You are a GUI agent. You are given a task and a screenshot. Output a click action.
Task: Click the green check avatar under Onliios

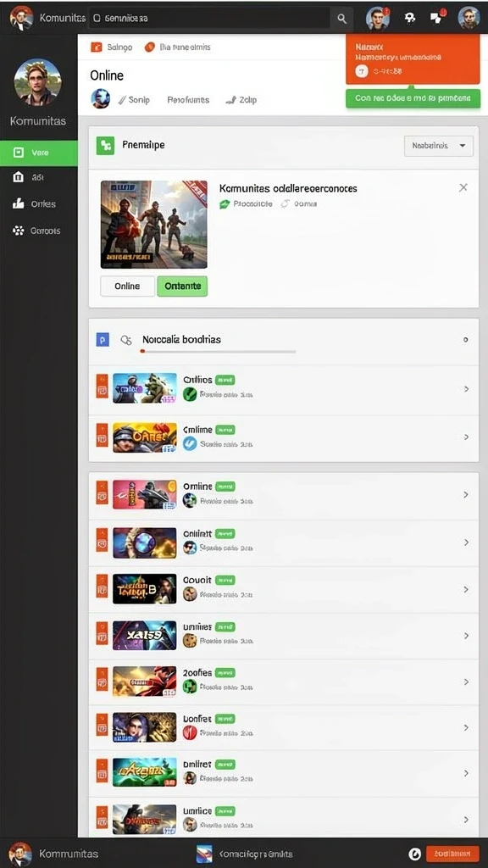190,394
